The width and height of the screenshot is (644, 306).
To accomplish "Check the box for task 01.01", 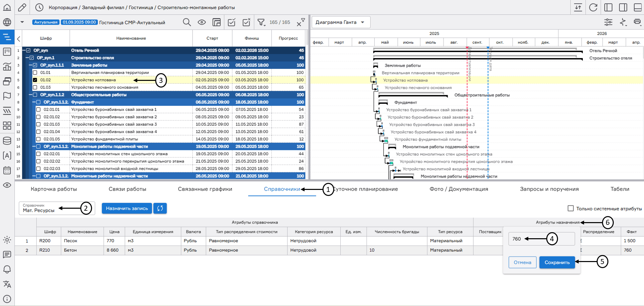I will coord(35,72).
